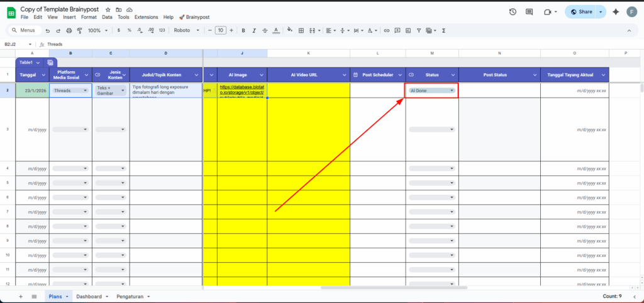644x303 pixels.
Task: Click the Undo icon in the toolbar
Action: (48, 30)
